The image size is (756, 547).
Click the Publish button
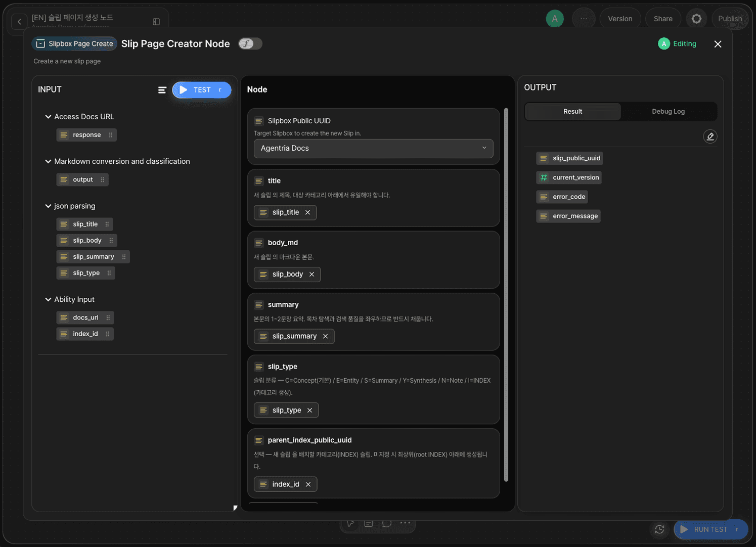pos(730,19)
